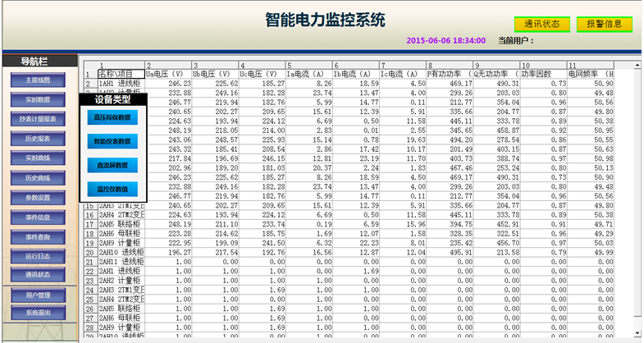Click the 事件信息 sidebar button
Screen dimensions: 644x343
pyautogui.click(x=38, y=217)
